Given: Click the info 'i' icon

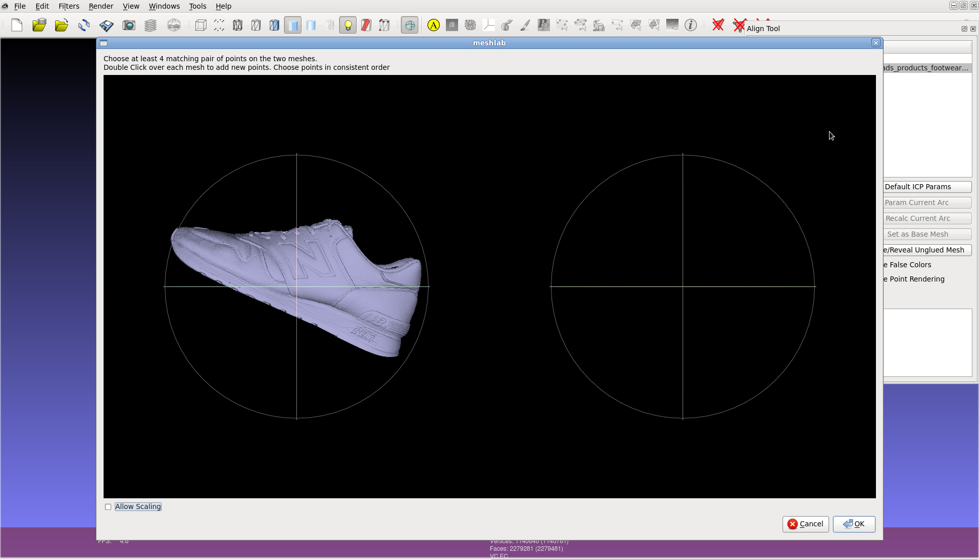Looking at the screenshot, I should (x=691, y=25).
